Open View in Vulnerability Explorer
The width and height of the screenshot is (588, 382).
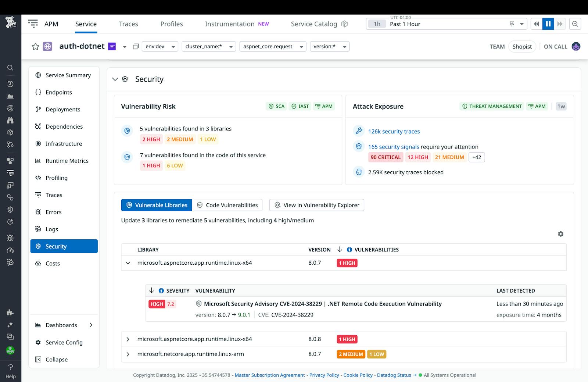316,205
